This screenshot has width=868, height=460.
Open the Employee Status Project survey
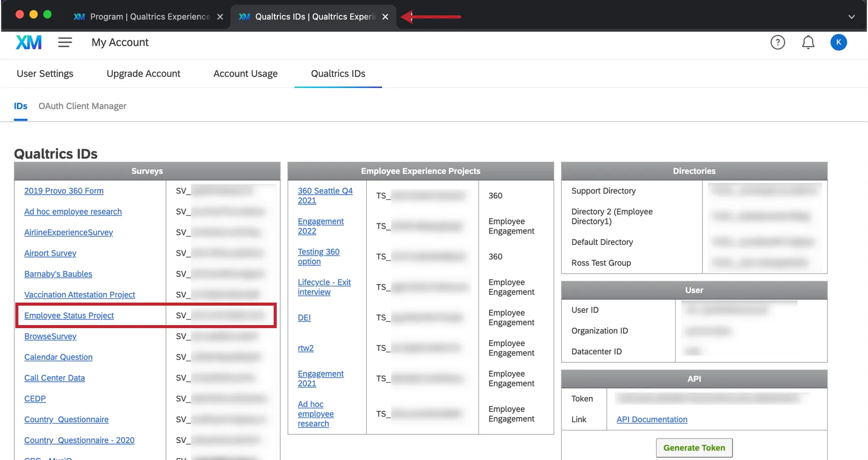69,315
